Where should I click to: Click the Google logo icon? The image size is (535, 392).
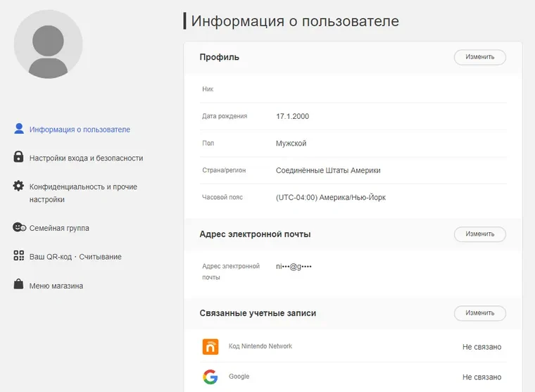[210, 377]
